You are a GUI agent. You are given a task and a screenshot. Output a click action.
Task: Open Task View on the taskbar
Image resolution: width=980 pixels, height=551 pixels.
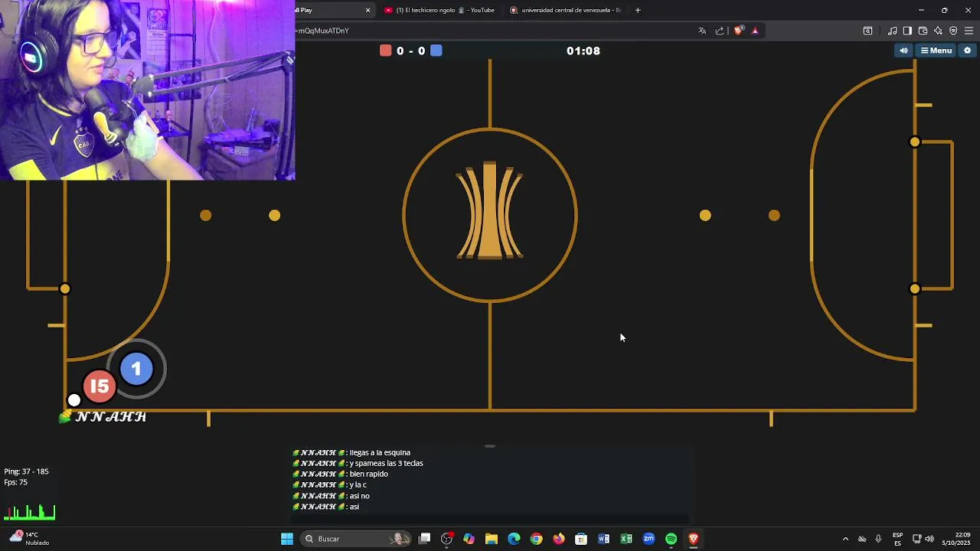[425, 539]
